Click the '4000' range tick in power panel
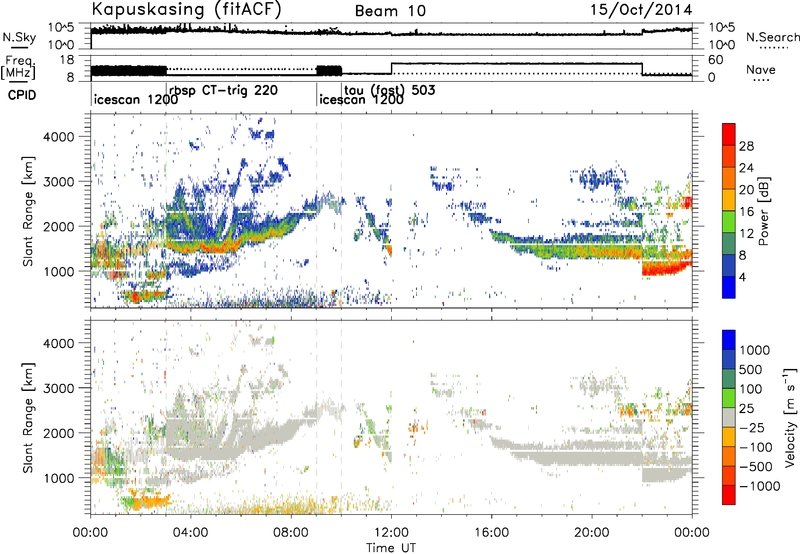This screenshot has height=554, width=800. tap(58, 137)
